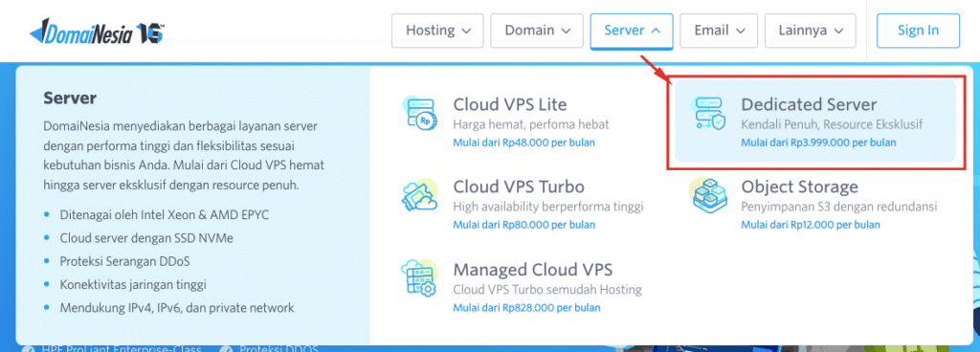This screenshot has height=352, width=980.
Task: Expand the Lainnya dropdown menu
Action: click(812, 31)
